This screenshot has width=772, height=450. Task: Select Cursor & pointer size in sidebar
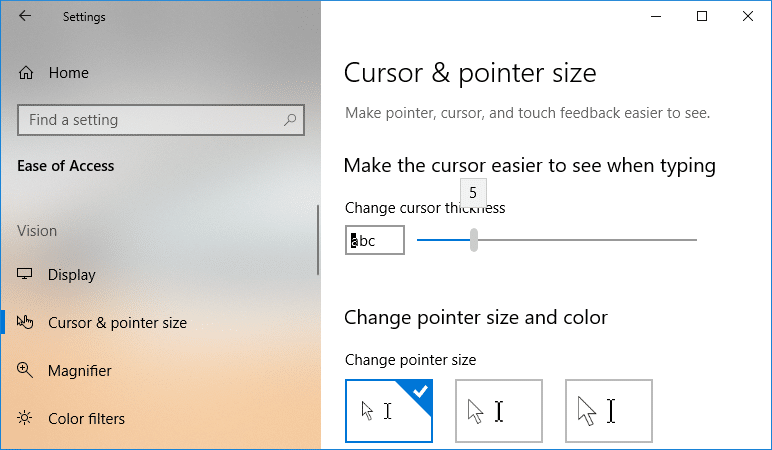(x=117, y=323)
